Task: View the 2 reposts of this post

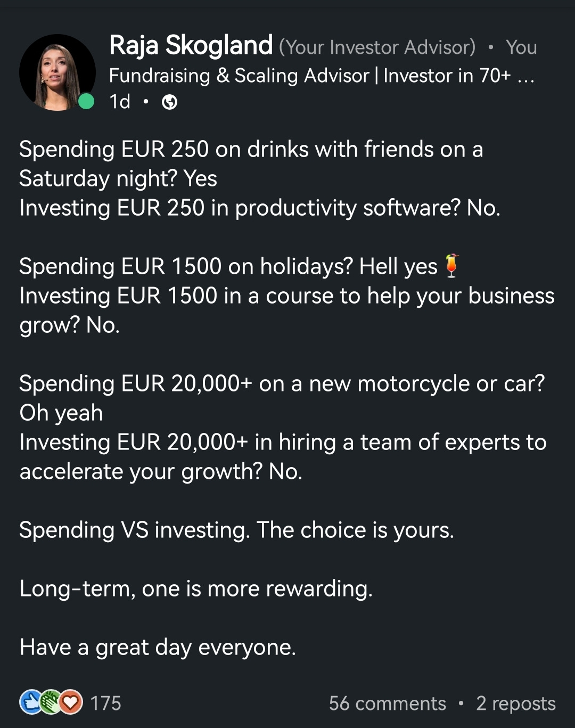Action: click(514, 704)
